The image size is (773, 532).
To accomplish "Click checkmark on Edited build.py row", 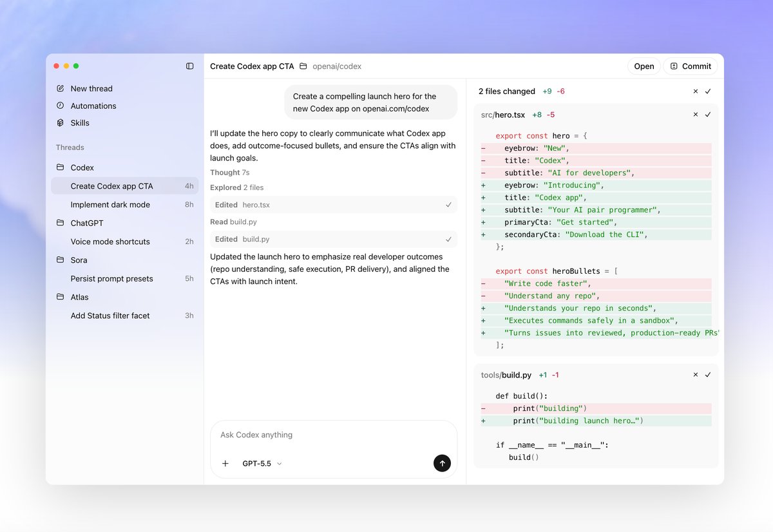I will (x=448, y=239).
